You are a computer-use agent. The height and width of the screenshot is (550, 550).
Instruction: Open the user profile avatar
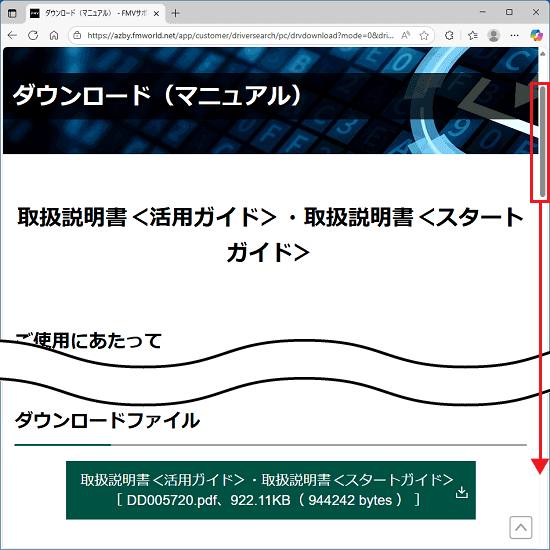click(494, 35)
